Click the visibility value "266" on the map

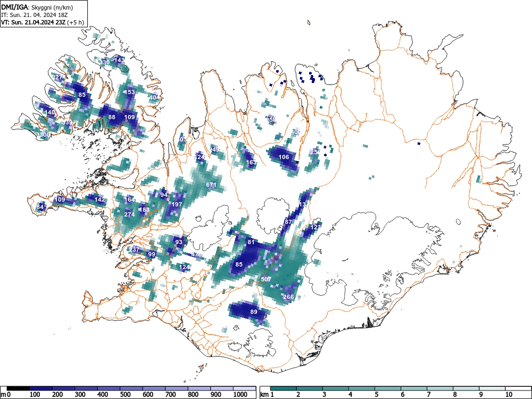pos(288,297)
